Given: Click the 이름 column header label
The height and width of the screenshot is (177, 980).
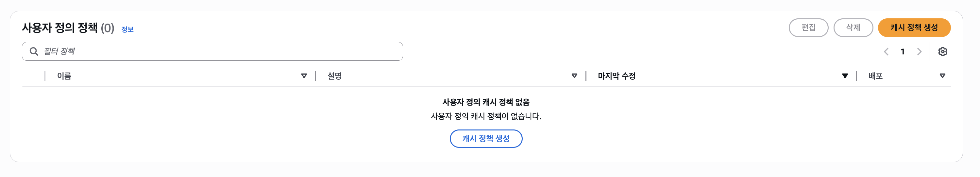Looking at the screenshot, I should coord(64,76).
